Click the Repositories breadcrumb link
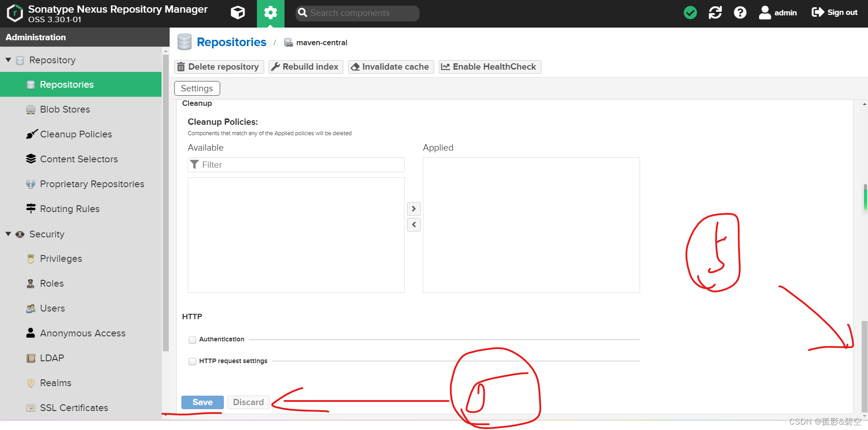This screenshot has height=430, width=868. point(232,42)
